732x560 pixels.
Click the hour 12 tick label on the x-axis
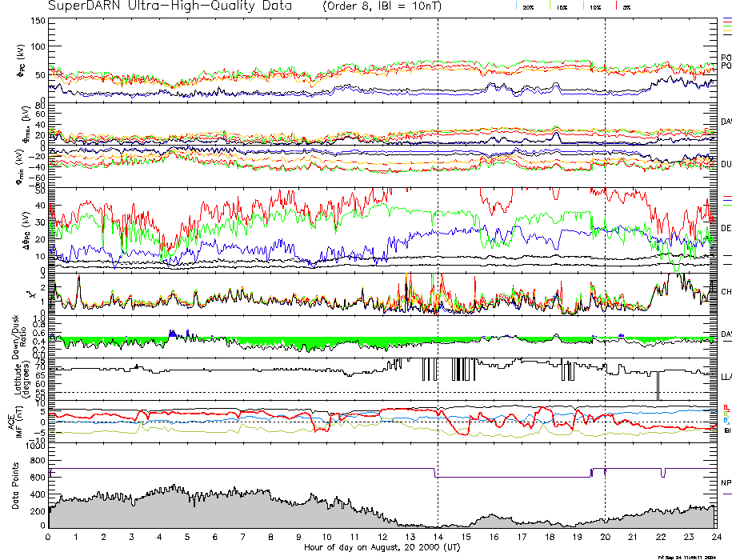[382, 538]
